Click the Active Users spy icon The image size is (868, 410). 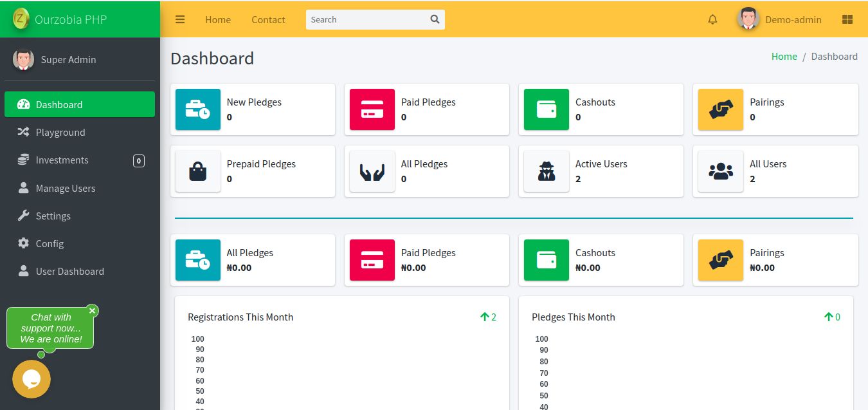pyautogui.click(x=546, y=171)
